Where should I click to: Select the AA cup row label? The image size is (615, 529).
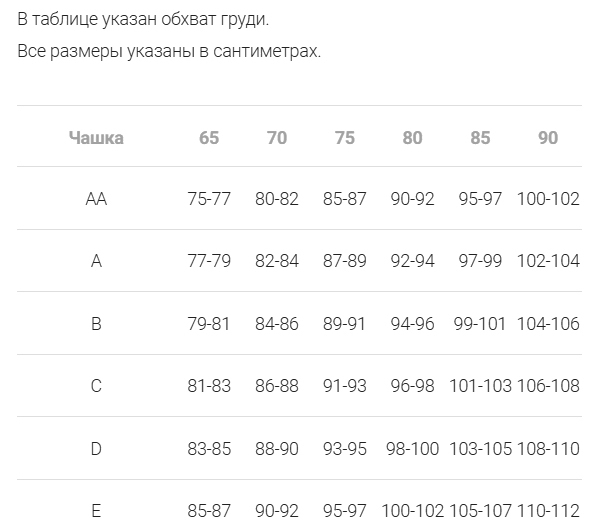point(96,199)
